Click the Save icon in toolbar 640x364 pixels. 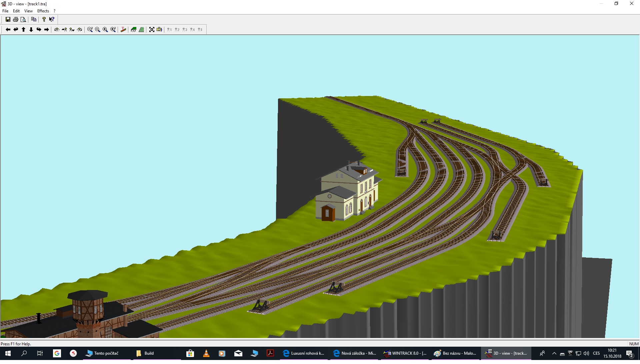click(x=8, y=19)
